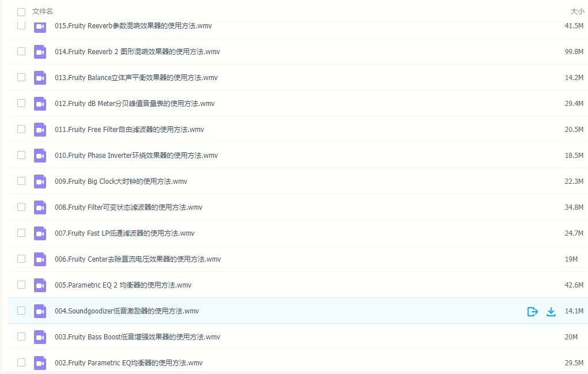588x374 pixels.
Task: Open 015.Fruity Reeverb参数混响效果器的使用方法.wmv
Action: (133, 26)
